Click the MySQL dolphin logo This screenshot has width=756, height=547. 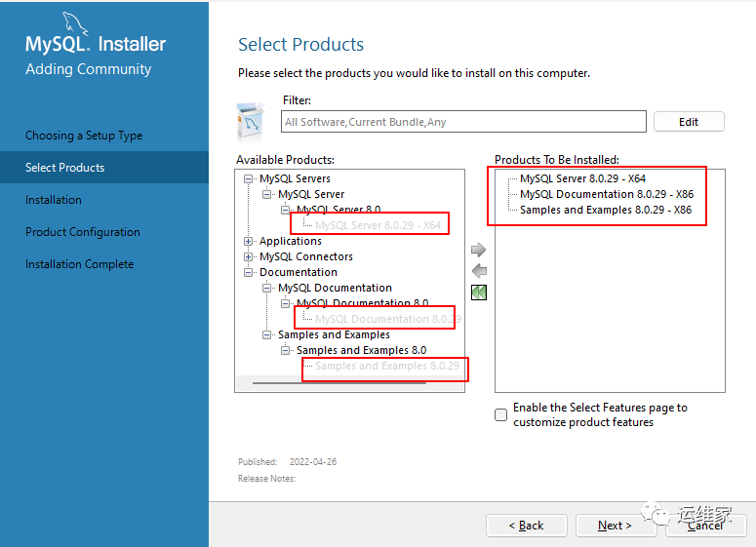tap(76, 24)
